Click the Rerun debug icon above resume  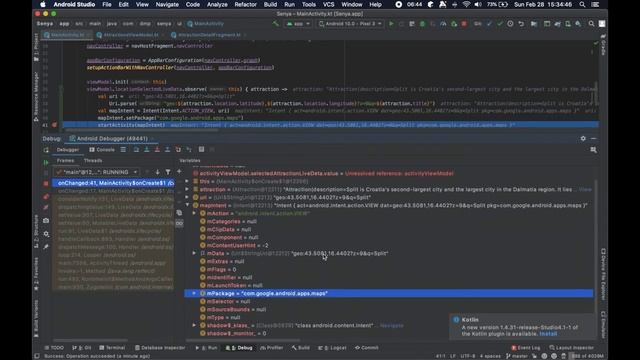pyautogui.click(x=46, y=150)
